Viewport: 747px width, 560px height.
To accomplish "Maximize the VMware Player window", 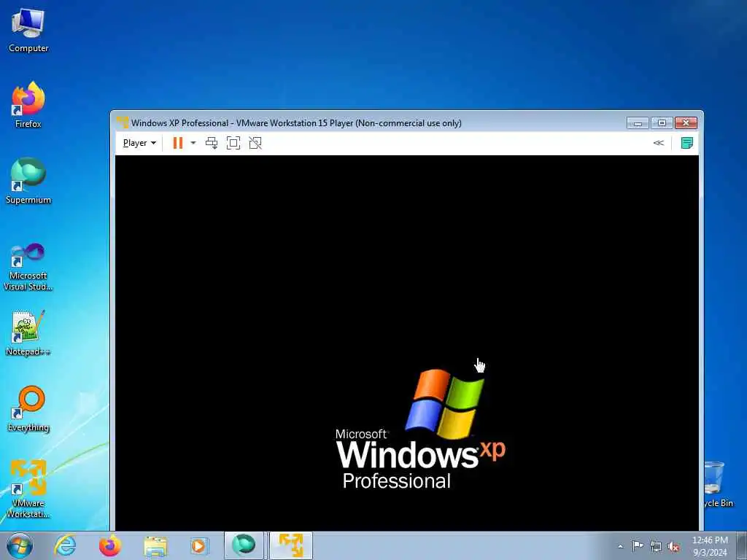I will pos(662,122).
